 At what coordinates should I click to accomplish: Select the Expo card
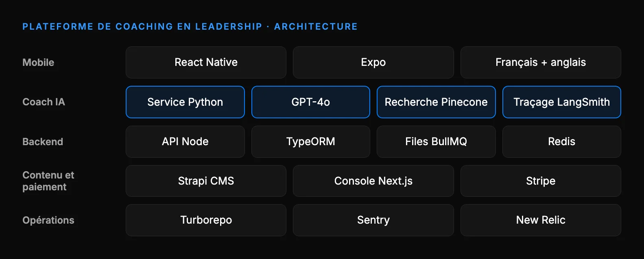click(373, 62)
